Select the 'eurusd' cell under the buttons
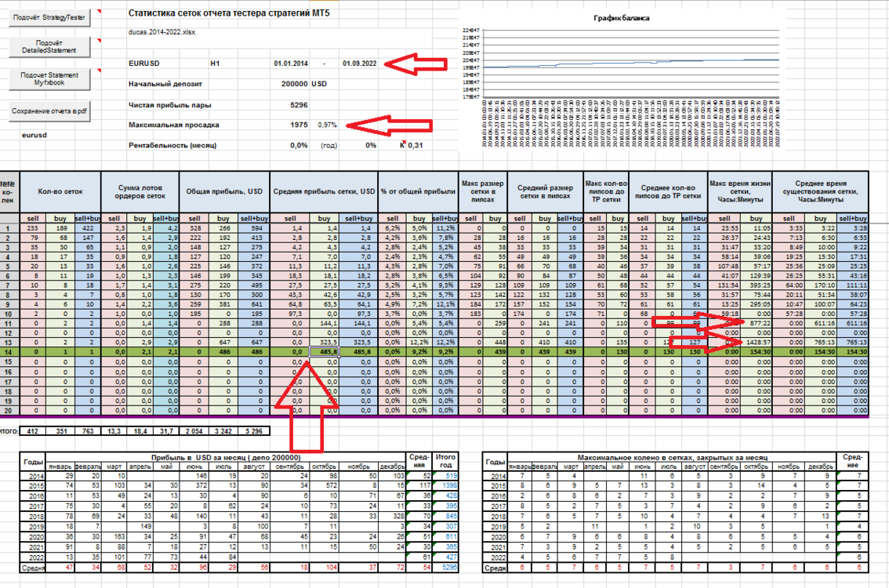Screen dimensions: 889x588 point(34,135)
